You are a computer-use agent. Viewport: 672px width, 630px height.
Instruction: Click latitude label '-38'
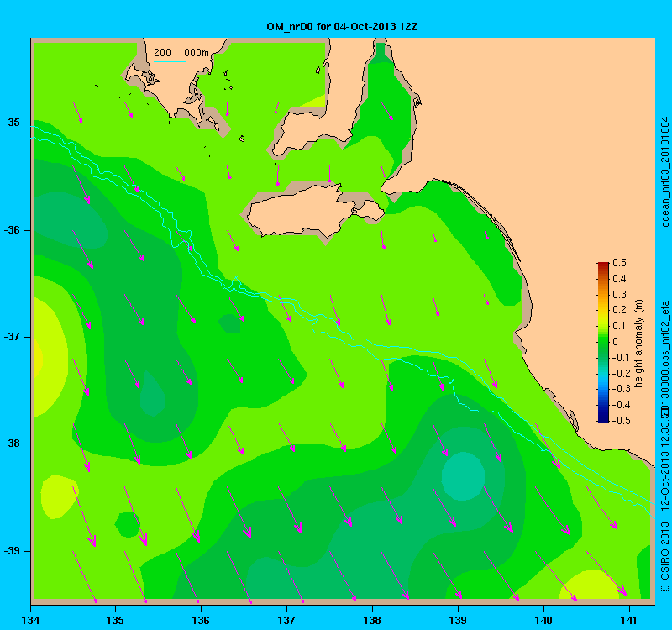[x=12, y=444]
